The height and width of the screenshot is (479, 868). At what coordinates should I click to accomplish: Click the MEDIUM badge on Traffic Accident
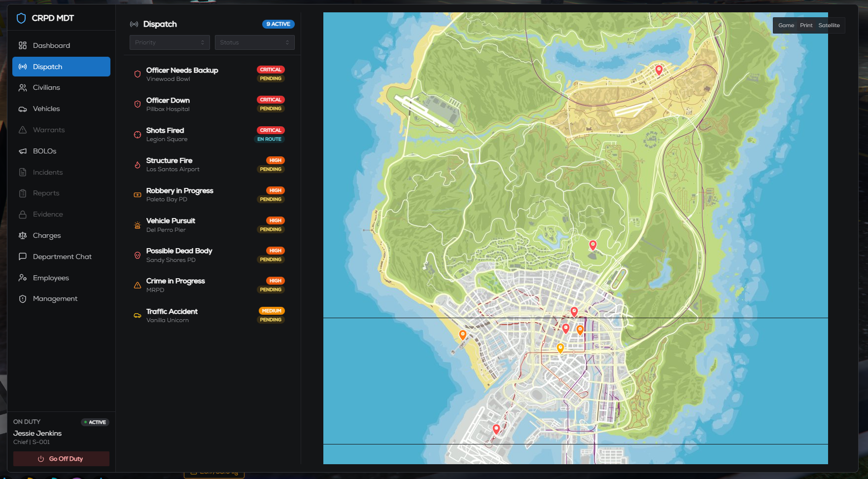(272, 311)
